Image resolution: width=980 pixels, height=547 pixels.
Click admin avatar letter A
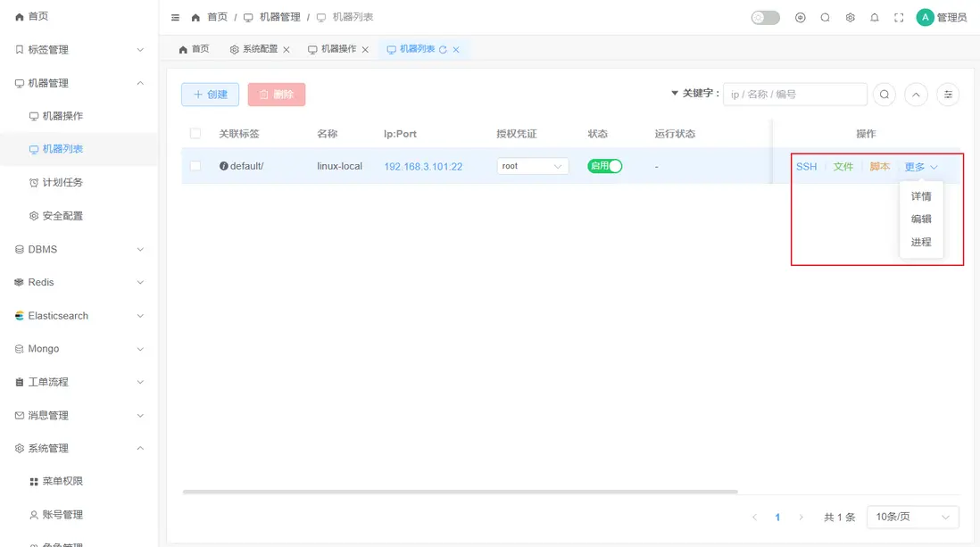point(925,18)
